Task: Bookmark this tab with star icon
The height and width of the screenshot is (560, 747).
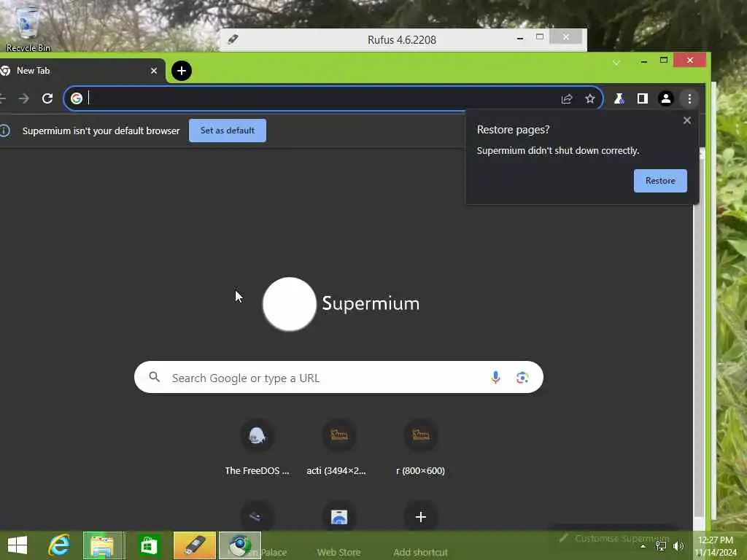Action: point(589,98)
